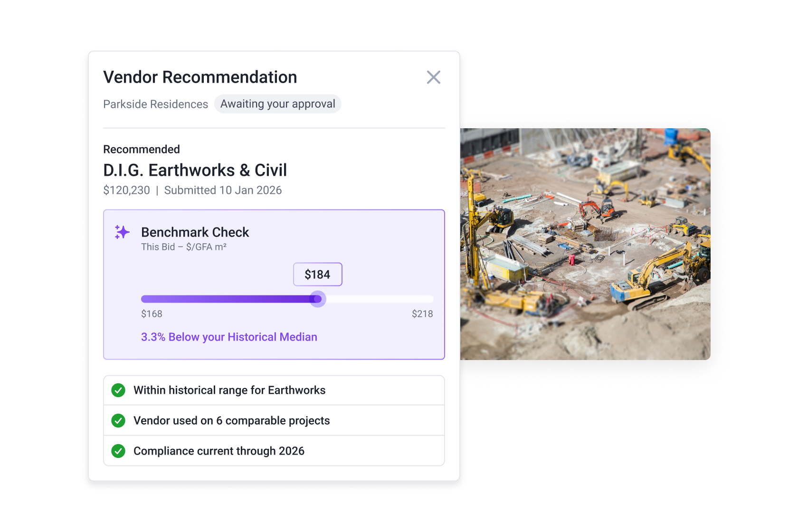The height and width of the screenshot is (532, 798).
Task: Click the Submitted 10 Jan 2026 date text
Action: [223, 190]
